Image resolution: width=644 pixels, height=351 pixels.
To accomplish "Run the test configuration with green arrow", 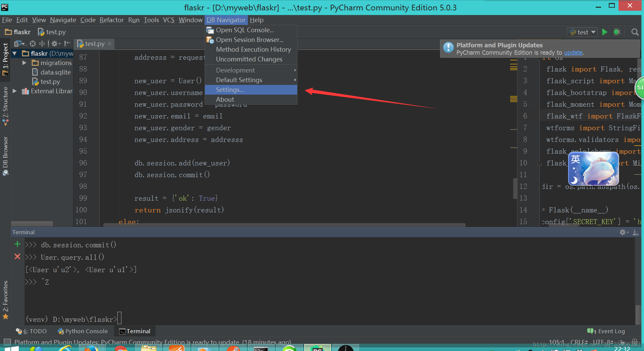I will click(605, 32).
